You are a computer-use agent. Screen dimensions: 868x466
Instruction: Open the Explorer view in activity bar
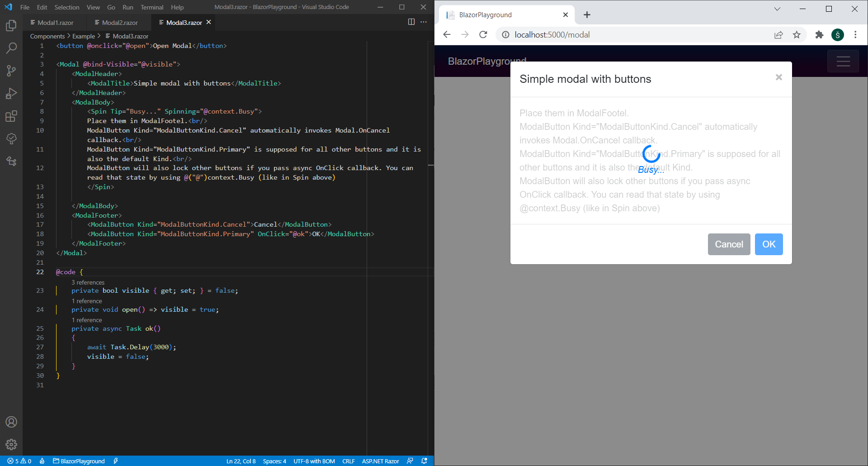(11, 25)
